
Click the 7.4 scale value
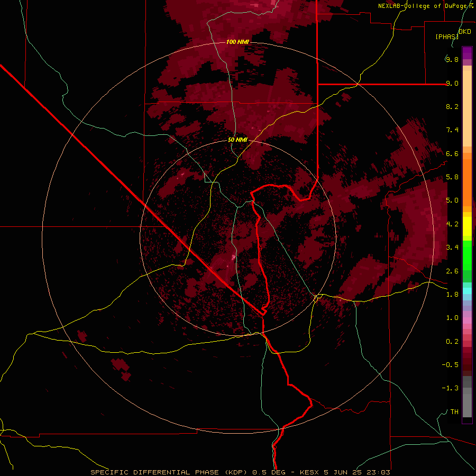click(452, 130)
